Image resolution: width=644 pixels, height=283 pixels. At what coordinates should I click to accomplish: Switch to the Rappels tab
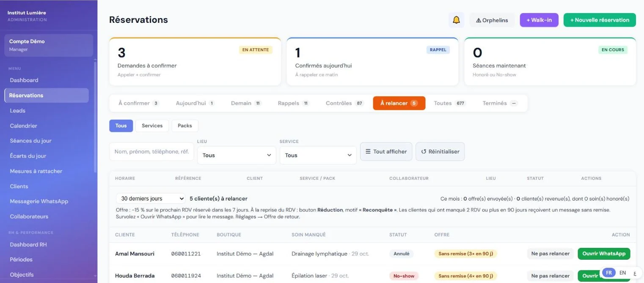pos(294,103)
